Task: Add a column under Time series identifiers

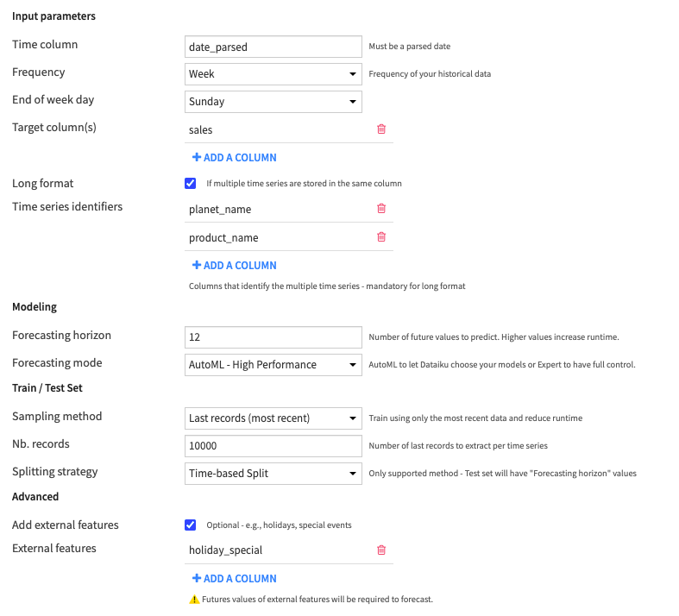Action: (x=235, y=266)
